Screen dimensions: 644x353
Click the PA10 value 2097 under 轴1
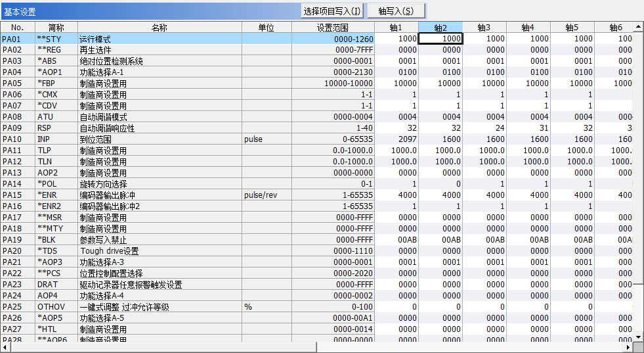pyautogui.click(x=396, y=139)
